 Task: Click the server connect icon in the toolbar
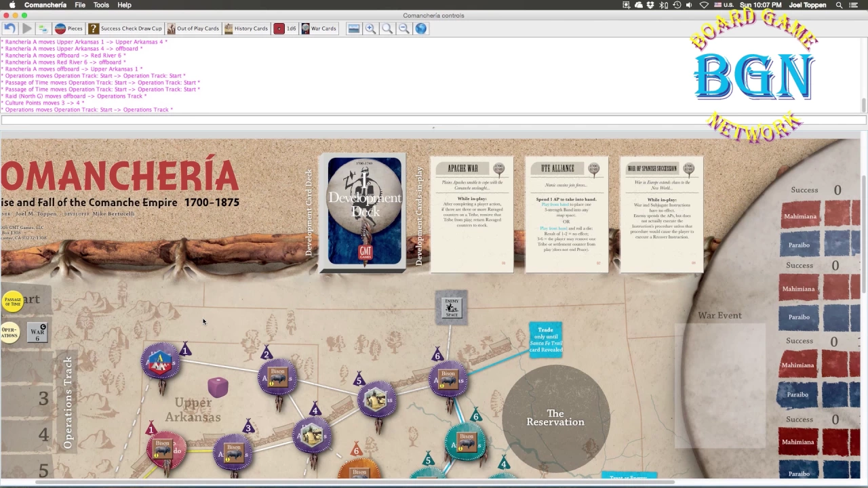coord(43,28)
